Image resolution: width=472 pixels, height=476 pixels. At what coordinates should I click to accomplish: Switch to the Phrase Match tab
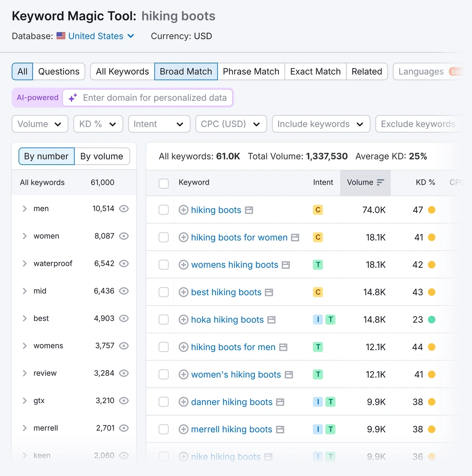(x=251, y=72)
